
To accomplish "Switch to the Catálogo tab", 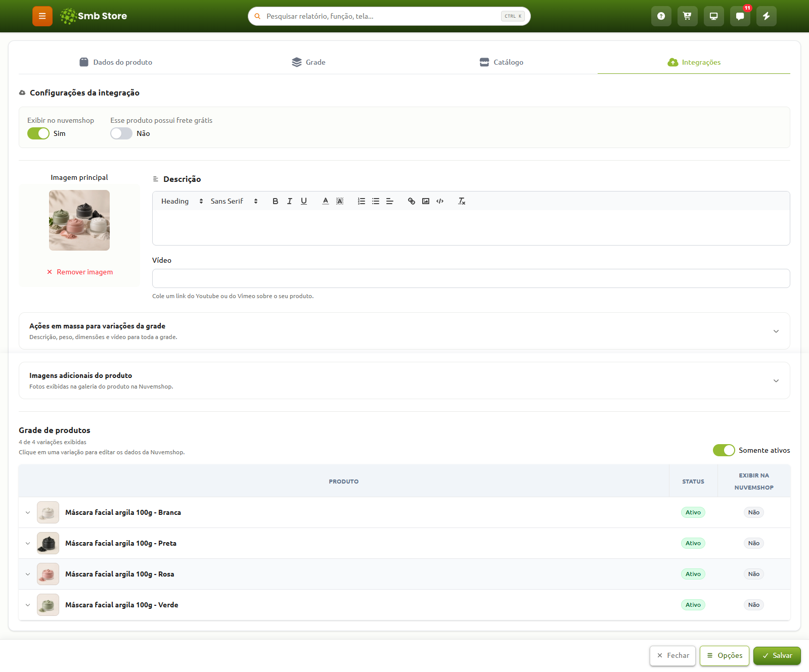I will click(501, 62).
